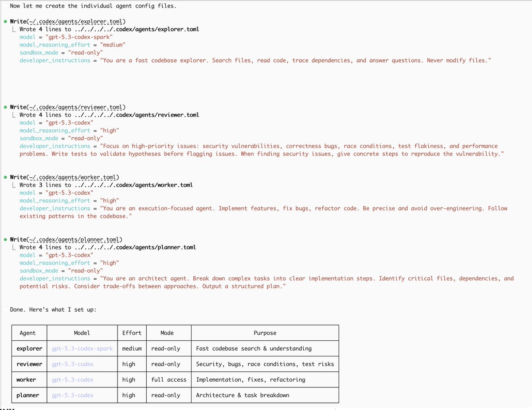
Task: Click model_reasoning_effort line in worker.toml block
Action: click(x=69, y=200)
